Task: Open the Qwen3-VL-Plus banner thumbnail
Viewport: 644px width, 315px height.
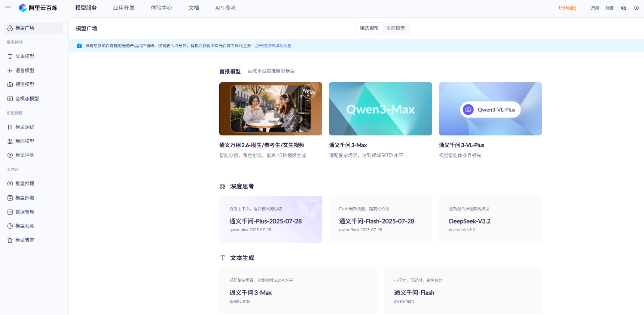Action: pyautogui.click(x=490, y=109)
